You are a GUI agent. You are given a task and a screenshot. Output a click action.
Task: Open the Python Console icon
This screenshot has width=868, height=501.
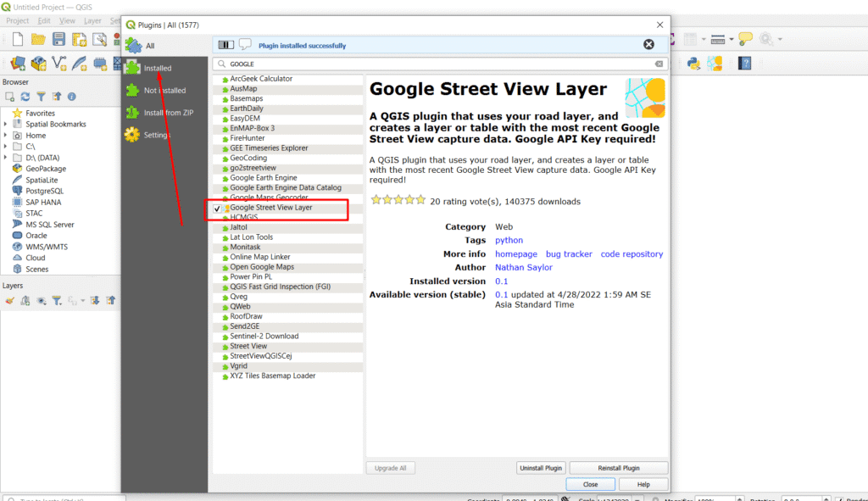click(693, 64)
